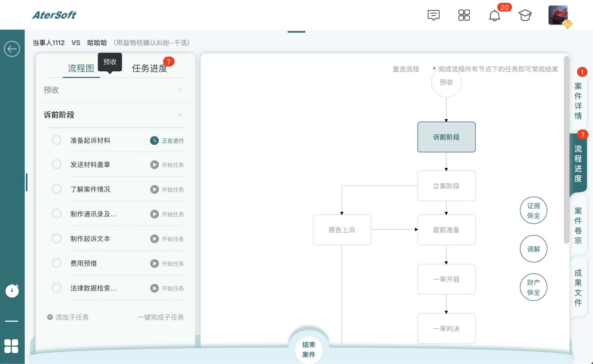This screenshot has width=593, height=364.
Task: Tick the 制作起诉文本 completion circle
Action: click(56, 238)
